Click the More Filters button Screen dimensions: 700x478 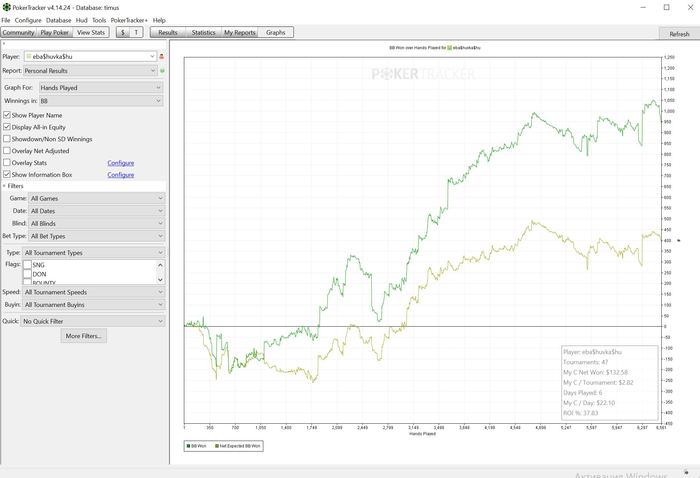(x=83, y=336)
